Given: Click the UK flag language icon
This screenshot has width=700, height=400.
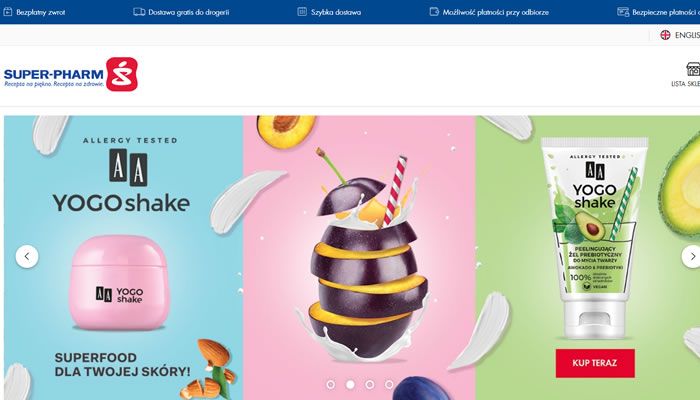Looking at the screenshot, I should [x=665, y=35].
